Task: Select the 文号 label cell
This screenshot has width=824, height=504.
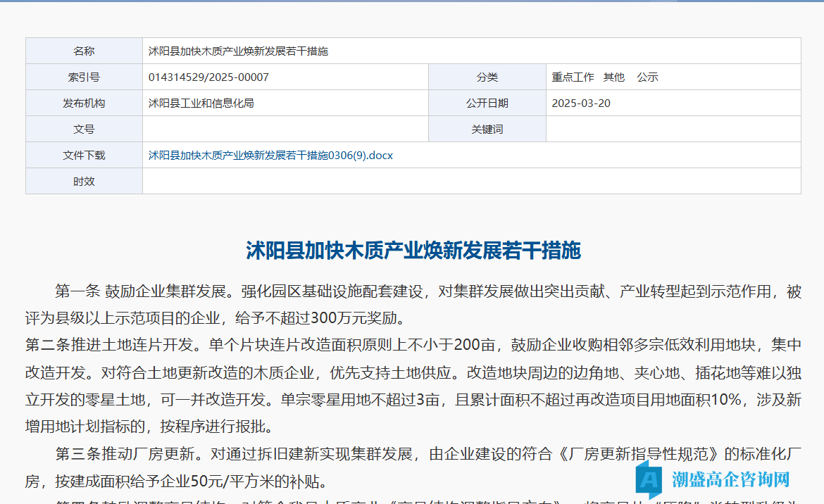Action: [84, 130]
